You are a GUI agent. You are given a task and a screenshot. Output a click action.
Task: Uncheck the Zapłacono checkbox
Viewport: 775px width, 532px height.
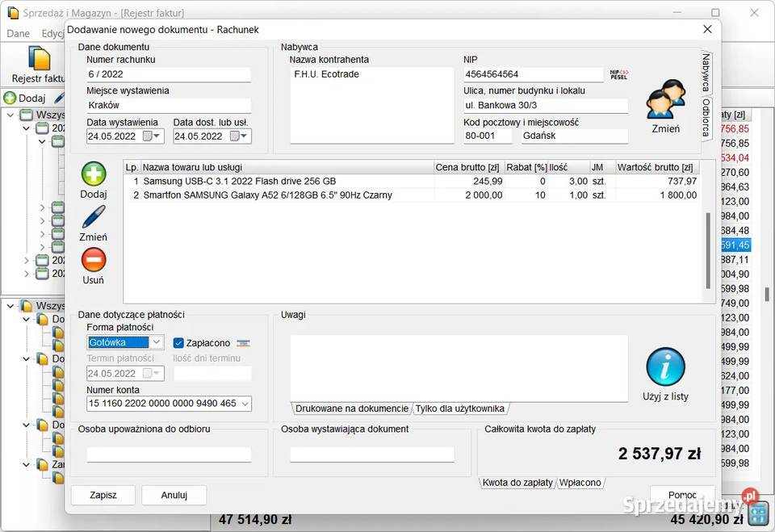coord(179,343)
